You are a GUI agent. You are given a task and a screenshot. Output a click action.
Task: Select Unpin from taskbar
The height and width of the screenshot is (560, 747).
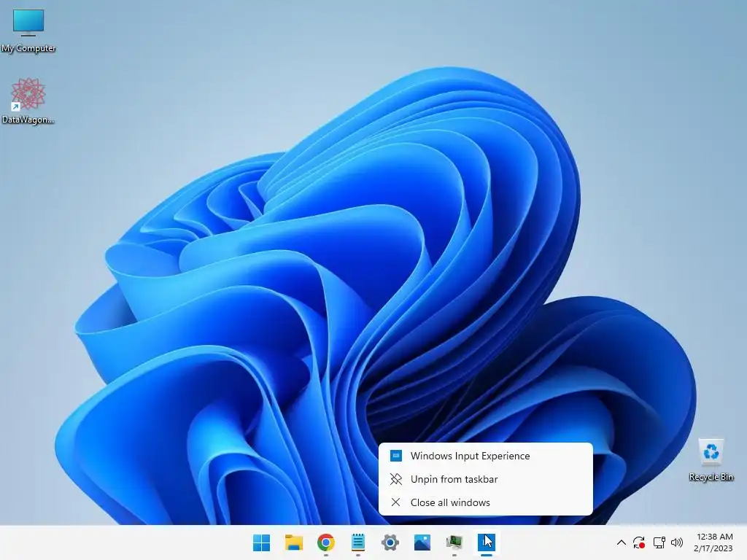click(x=485, y=479)
